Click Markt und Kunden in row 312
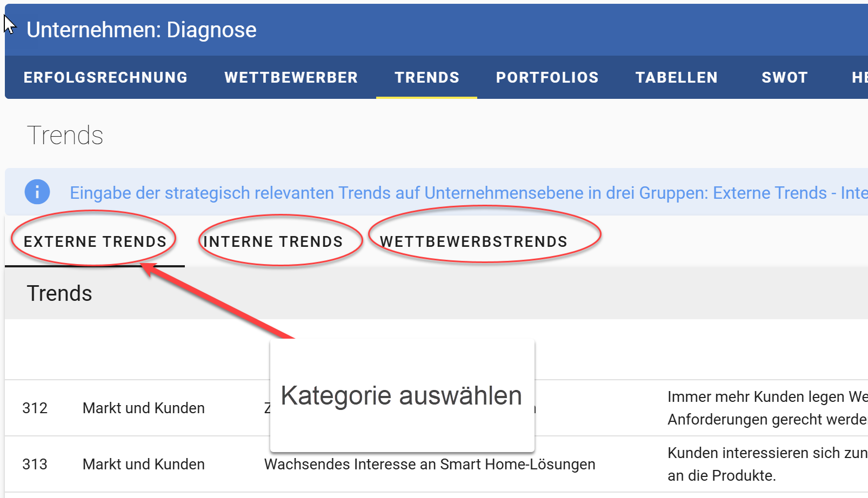The width and height of the screenshot is (868, 498). point(143,408)
